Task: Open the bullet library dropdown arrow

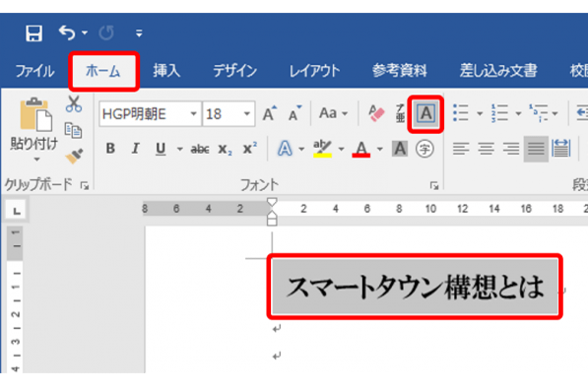Action: click(x=480, y=113)
